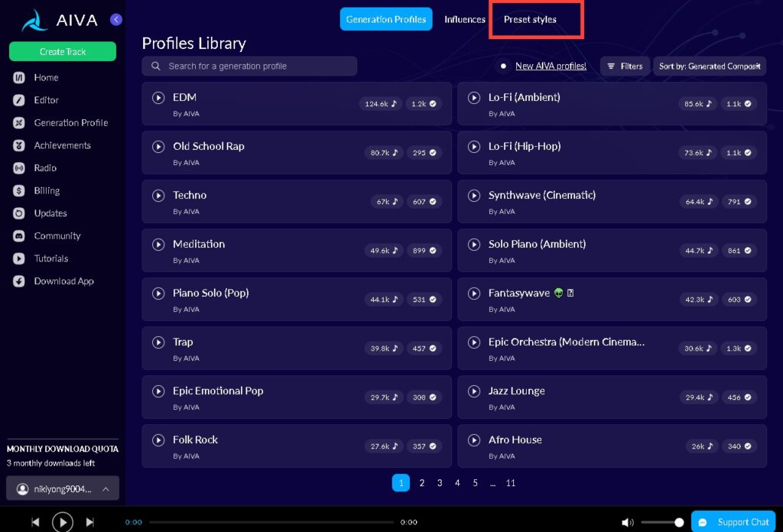The height and width of the screenshot is (532, 783).
Task: Switch to Generation Profiles tab
Action: point(386,19)
